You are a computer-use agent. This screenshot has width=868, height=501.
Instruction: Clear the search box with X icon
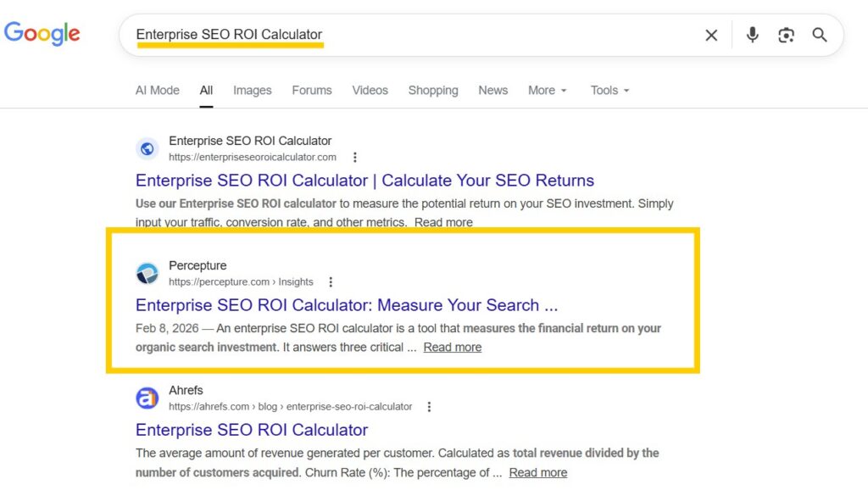click(x=711, y=35)
